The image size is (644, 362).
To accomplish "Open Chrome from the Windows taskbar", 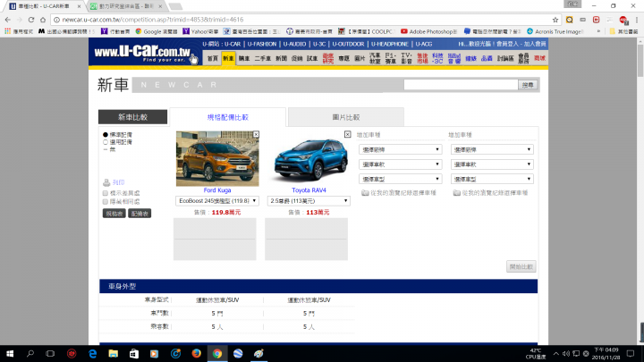I will click(x=216, y=353).
